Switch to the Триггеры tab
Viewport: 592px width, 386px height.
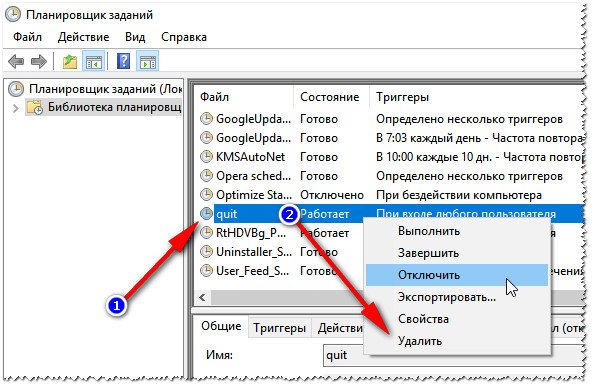point(279,328)
